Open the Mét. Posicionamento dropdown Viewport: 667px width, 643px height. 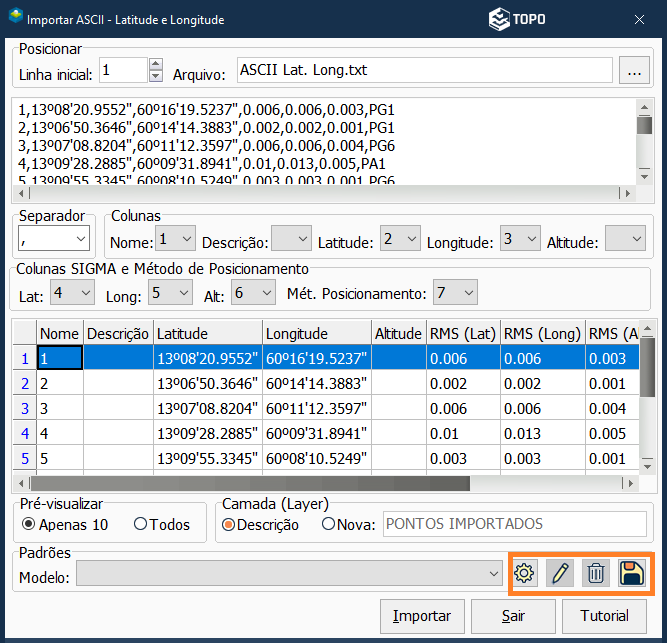468,293
